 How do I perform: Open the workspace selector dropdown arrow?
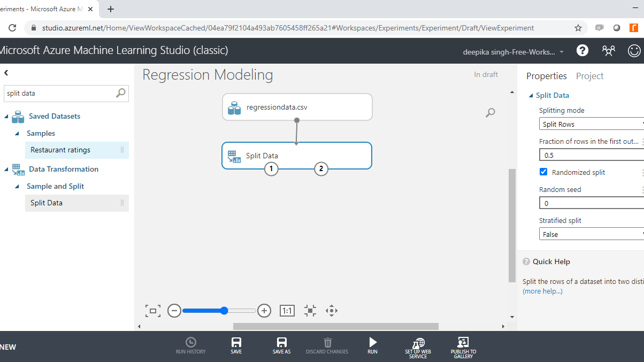pyautogui.click(x=562, y=52)
